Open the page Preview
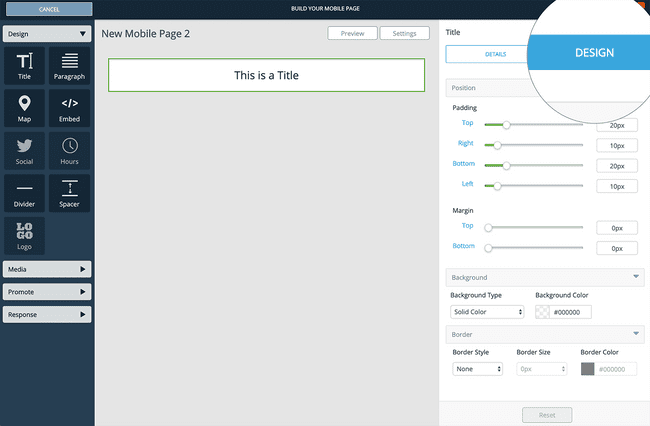This screenshot has width=650, height=426. point(352,33)
